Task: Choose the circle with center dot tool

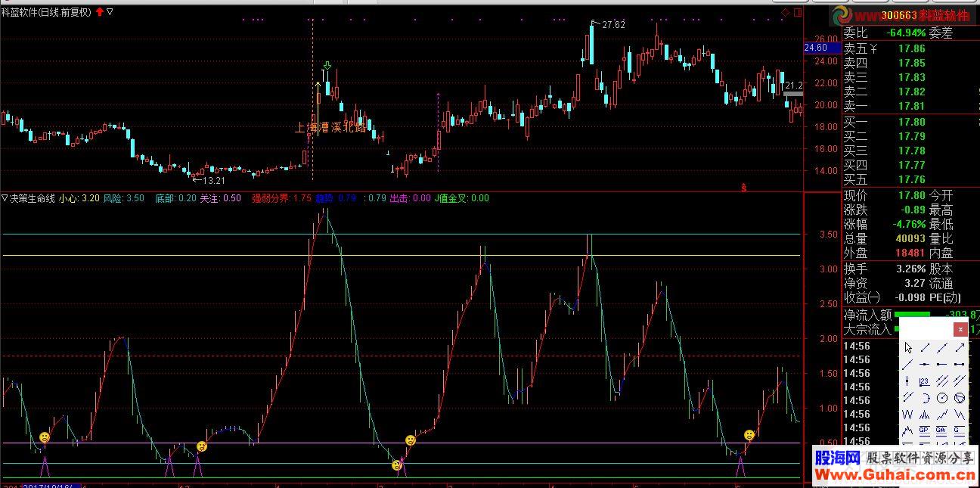Action: click(941, 397)
